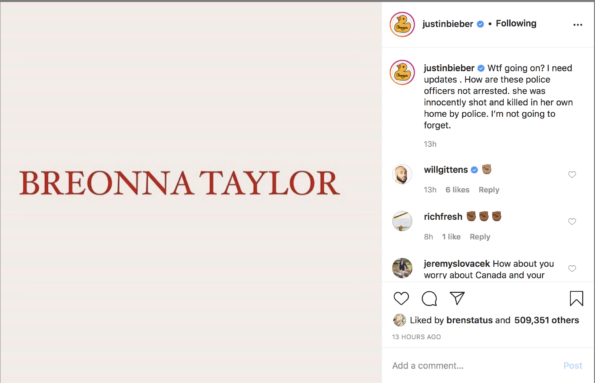Like the post with the heart icon

click(x=401, y=298)
